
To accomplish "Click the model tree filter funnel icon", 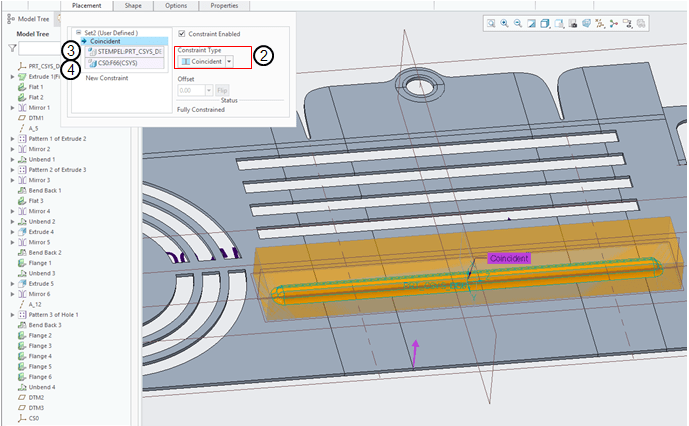I will point(12,47).
